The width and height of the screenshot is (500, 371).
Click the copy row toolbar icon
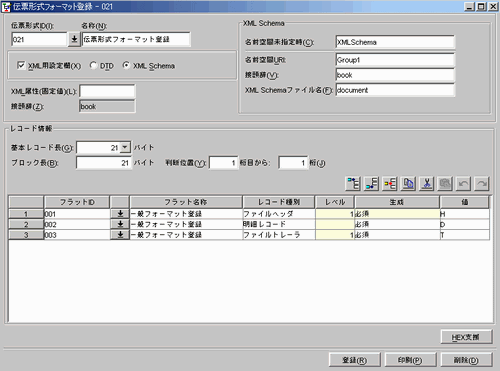(408, 184)
